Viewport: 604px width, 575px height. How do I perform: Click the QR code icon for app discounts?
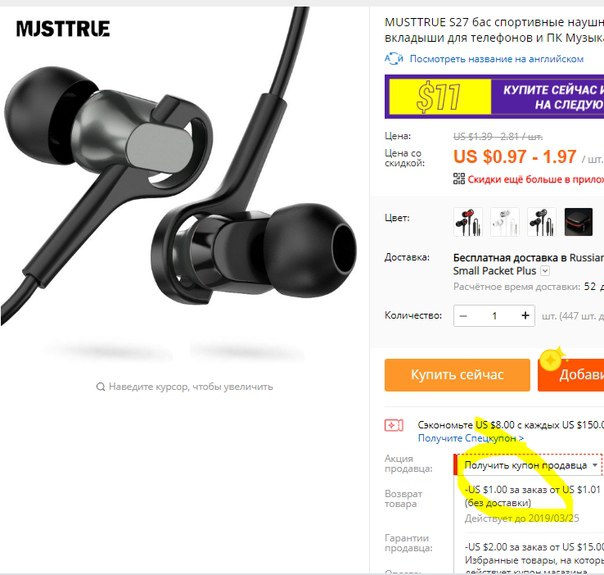pyautogui.click(x=459, y=179)
